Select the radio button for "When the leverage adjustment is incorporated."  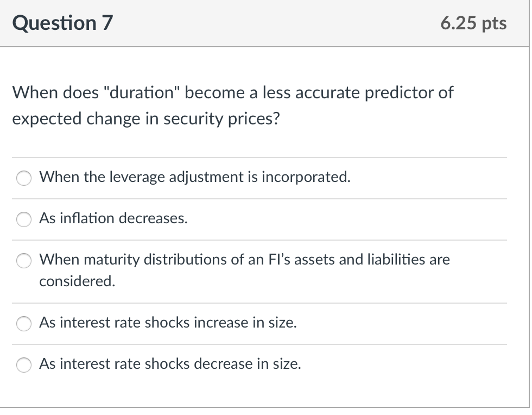pos(23,178)
